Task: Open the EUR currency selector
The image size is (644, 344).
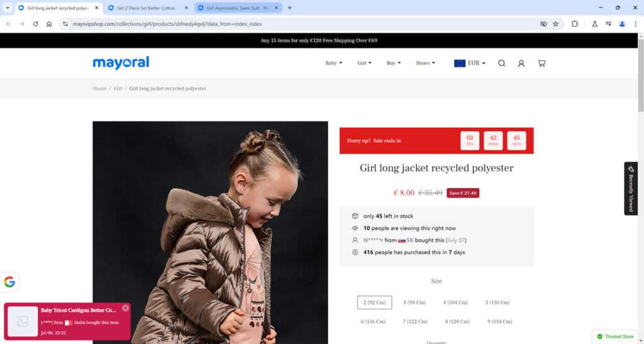Action: pos(470,64)
